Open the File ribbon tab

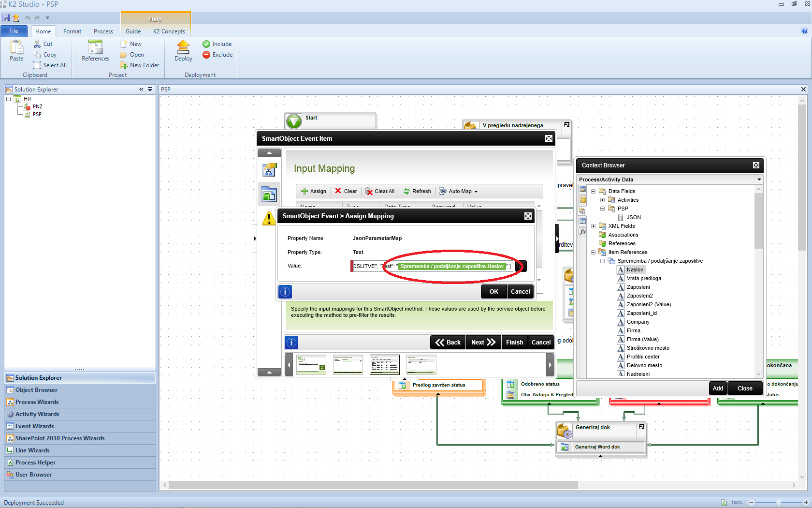tap(14, 31)
